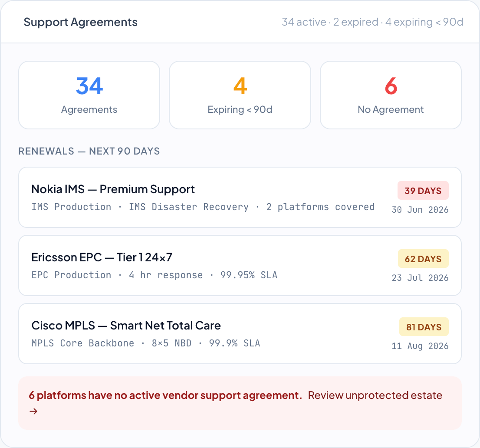
Task: Open the 34 Agreements stat card
Action: pyautogui.click(x=89, y=95)
